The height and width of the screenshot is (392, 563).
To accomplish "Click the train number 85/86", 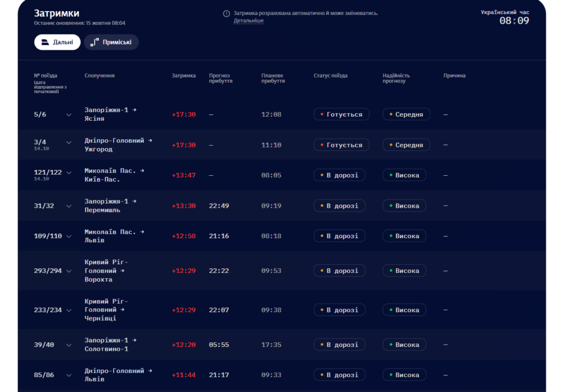I will [44, 375].
